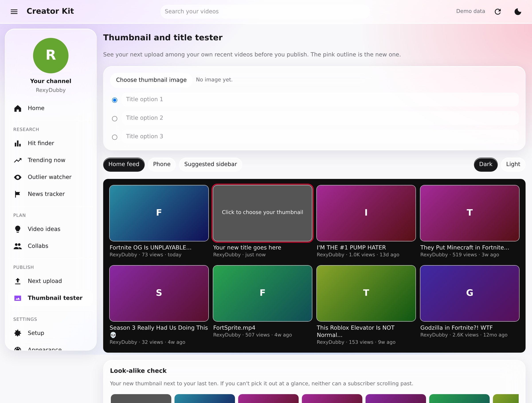
Task: Open the hamburger menu icon
Action: (x=14, y=12)
